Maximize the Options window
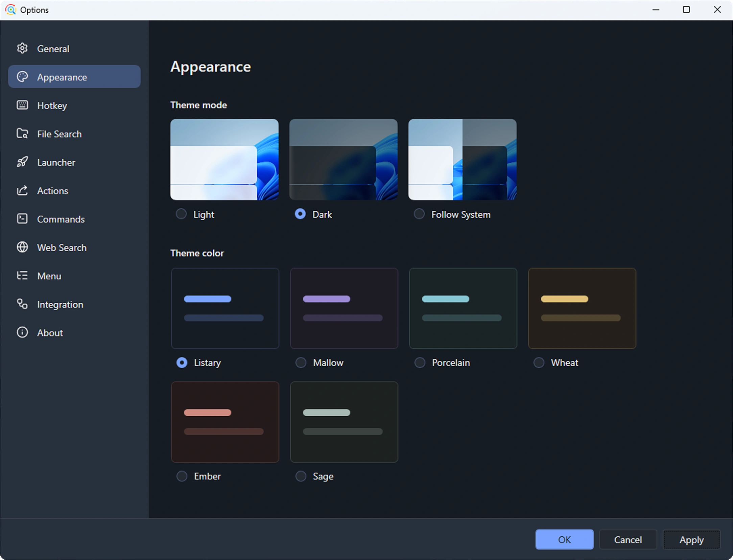The height and width of the screenshot is (560, 733). coord(686,9)
